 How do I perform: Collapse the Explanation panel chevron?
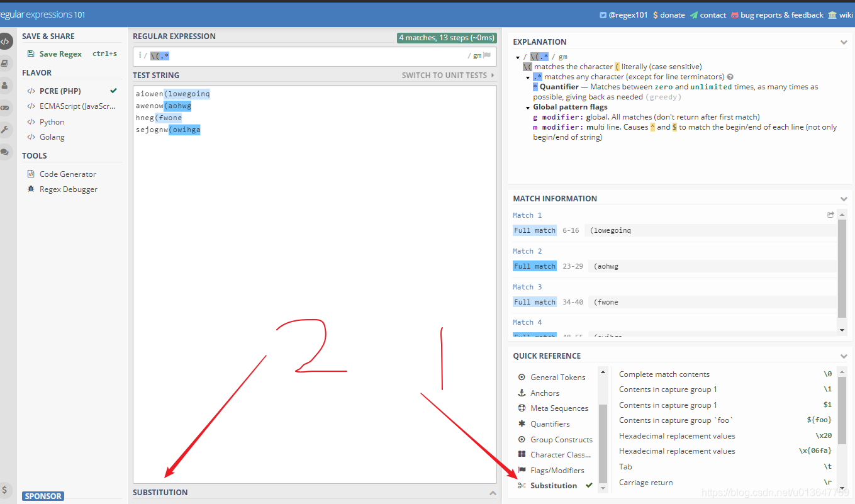844,42
